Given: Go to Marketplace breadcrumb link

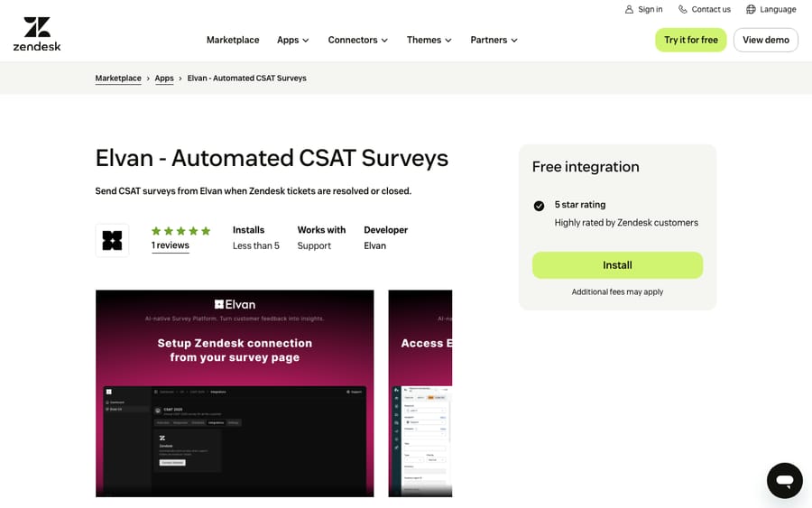Looking at the screenshot, I should click(118, 79).
